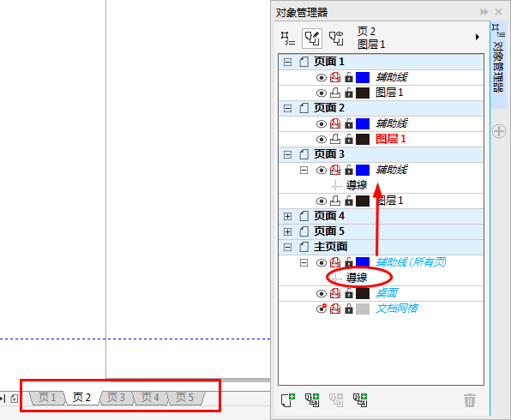Image resolution: width=511 pixels, height=420 pixels.
Task: Expand 页面 4 tree node
Action: [x=287, y=216]
